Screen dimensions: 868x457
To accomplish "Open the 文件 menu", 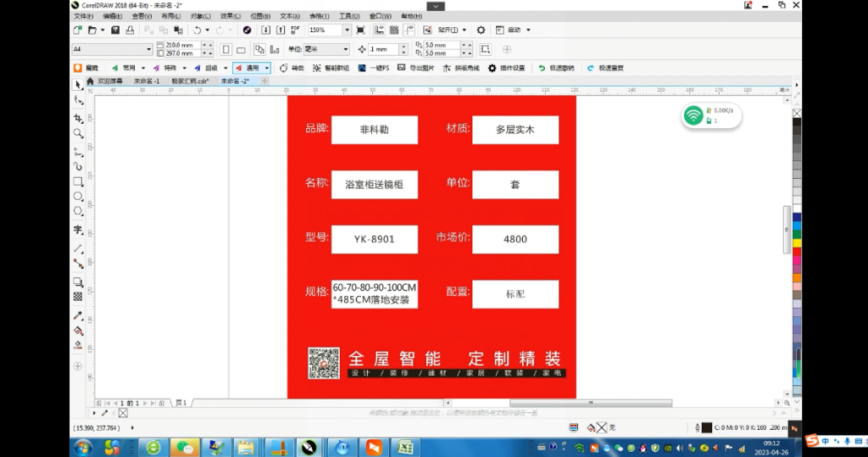I will pos(84,16).
